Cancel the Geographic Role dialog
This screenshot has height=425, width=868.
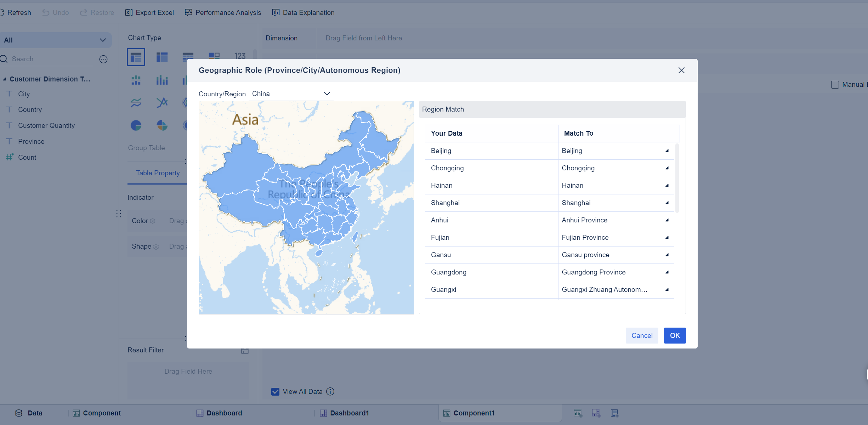tap(642, 335)
